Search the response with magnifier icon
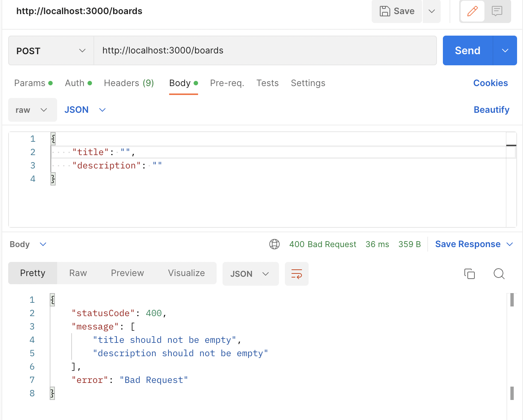This screenshot has width=523, height=420. tap(499, 274)
